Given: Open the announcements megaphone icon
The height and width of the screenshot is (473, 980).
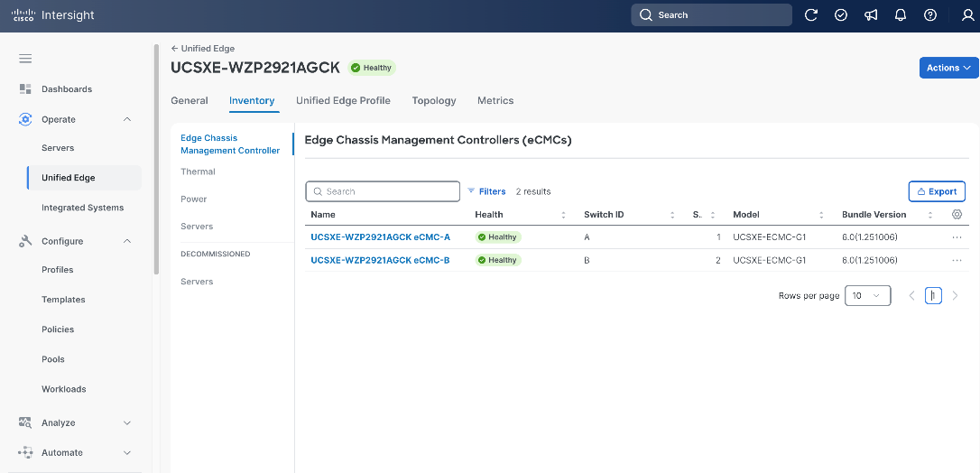Looking at the screenshot, I should (x=871, y=15).
